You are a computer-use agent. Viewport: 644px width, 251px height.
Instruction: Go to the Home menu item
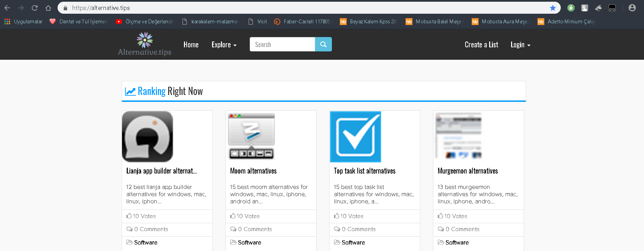pyautogui.click(x=191, y=45)
